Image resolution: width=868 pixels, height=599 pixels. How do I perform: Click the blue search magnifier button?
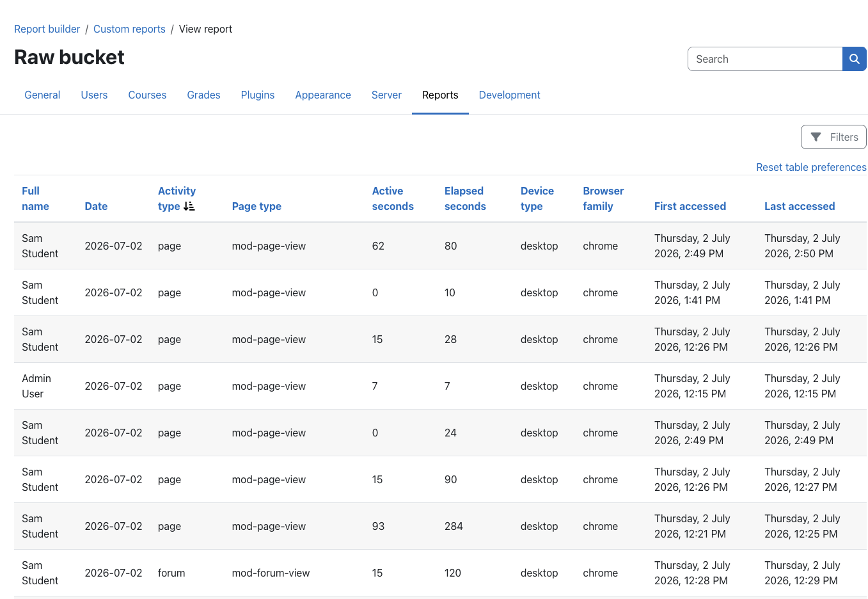click(x=854, y=59)
